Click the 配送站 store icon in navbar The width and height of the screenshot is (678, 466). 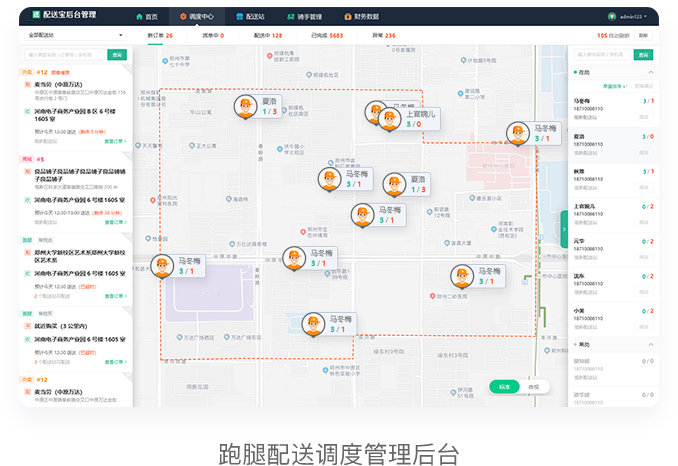240,17
